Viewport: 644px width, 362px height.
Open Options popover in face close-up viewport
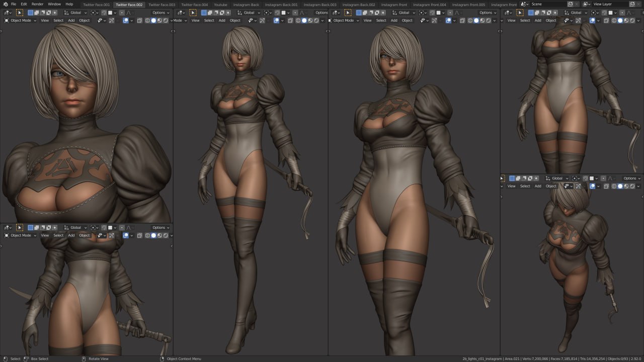pyautogui.click(x=160, y=13)
